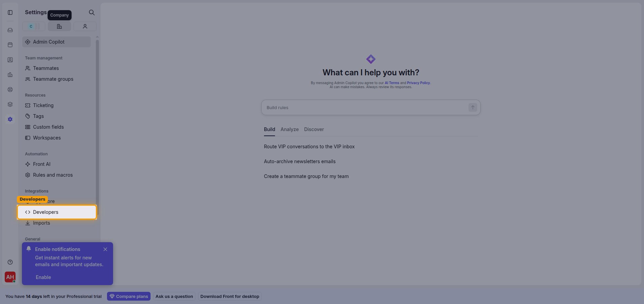
Task: Open Front AI settings
Action: 56,164
